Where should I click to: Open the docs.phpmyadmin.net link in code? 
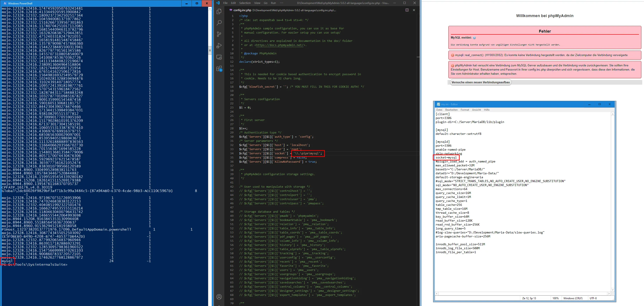pyautogui.click(x=280, y=45)
